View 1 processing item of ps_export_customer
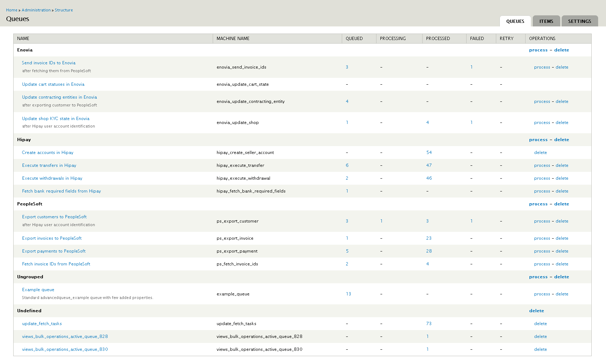606x364 pixels. [x=381, y=221]
